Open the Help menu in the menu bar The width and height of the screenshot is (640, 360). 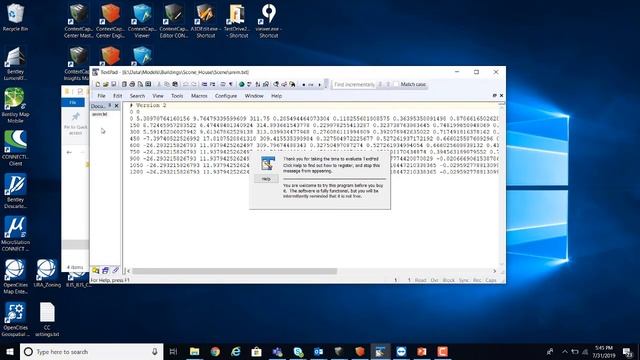click(x=276, y=96)
